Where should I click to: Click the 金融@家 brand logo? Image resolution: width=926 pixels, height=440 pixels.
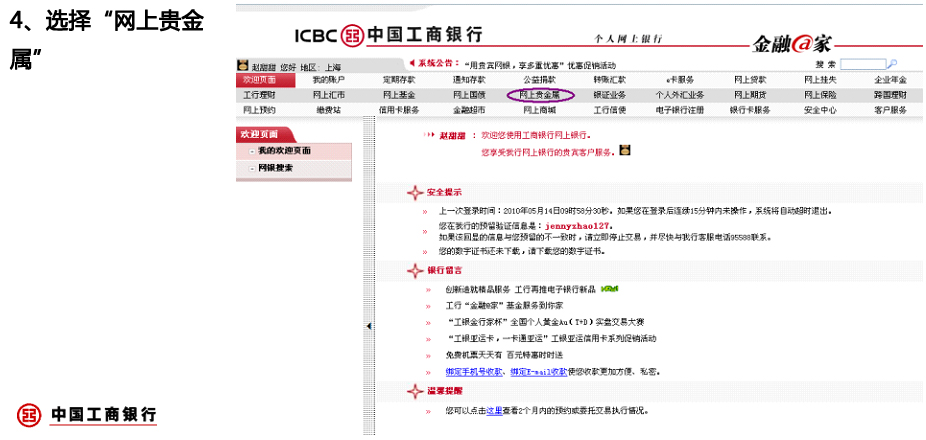pos(791,43)
